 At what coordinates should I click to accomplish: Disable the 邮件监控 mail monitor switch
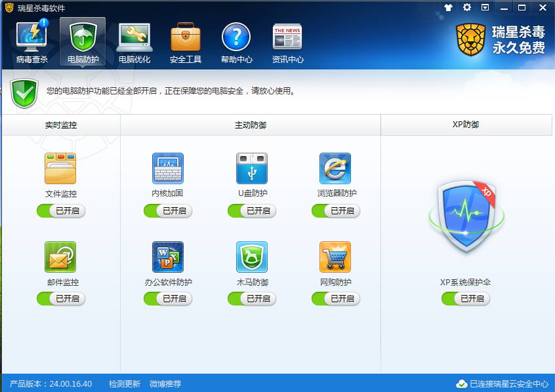click(x=60, y=298)
